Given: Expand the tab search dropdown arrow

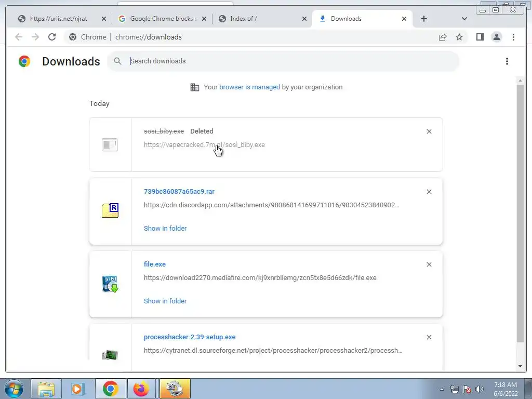Looking at the screenshot, I should pos(464,19).
